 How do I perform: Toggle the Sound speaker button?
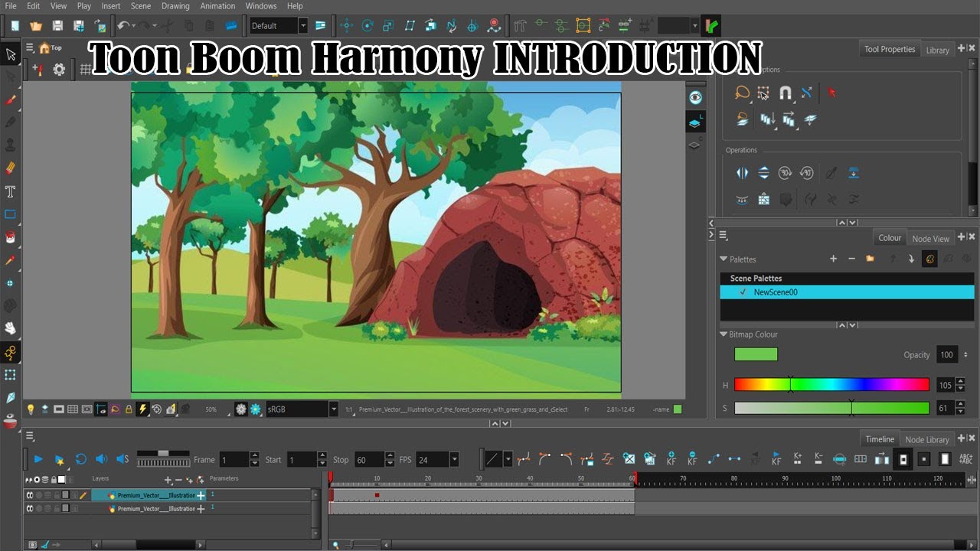[101, 459]
